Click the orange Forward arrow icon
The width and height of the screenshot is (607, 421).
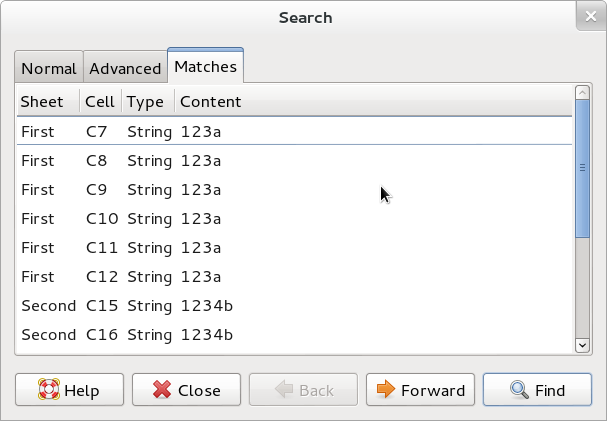[386, 389]
